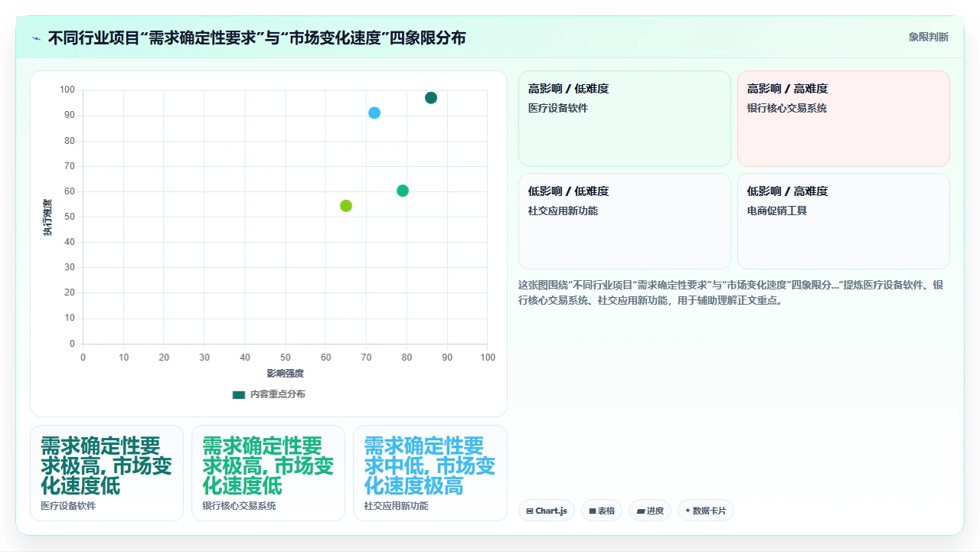
Task: Open the 高影响 / 高难度 quadrant card
Action: click(x=844, y=119)
